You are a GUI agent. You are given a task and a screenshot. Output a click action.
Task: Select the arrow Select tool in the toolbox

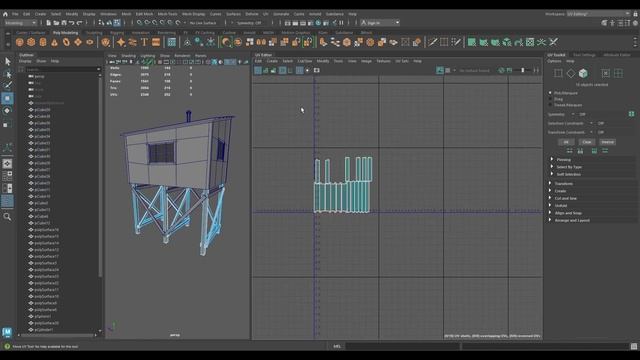click(7, 61)
